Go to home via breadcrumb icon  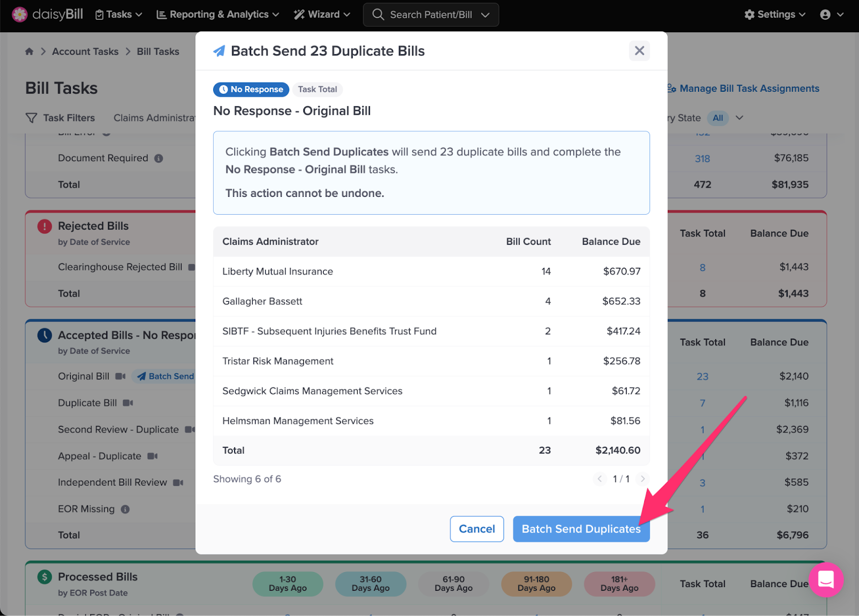29,52
